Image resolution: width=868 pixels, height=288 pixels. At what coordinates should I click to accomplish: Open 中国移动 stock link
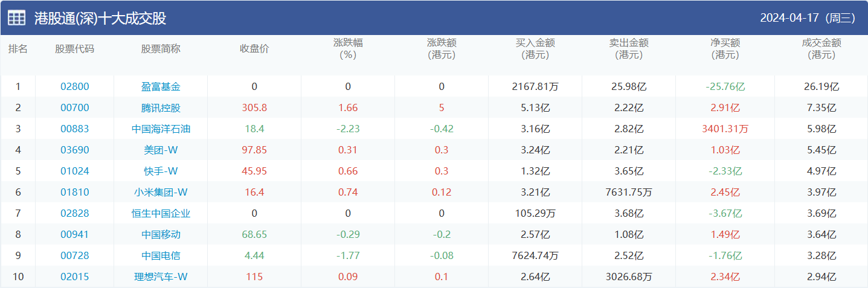pyautogui.click(x=161, y=235)
